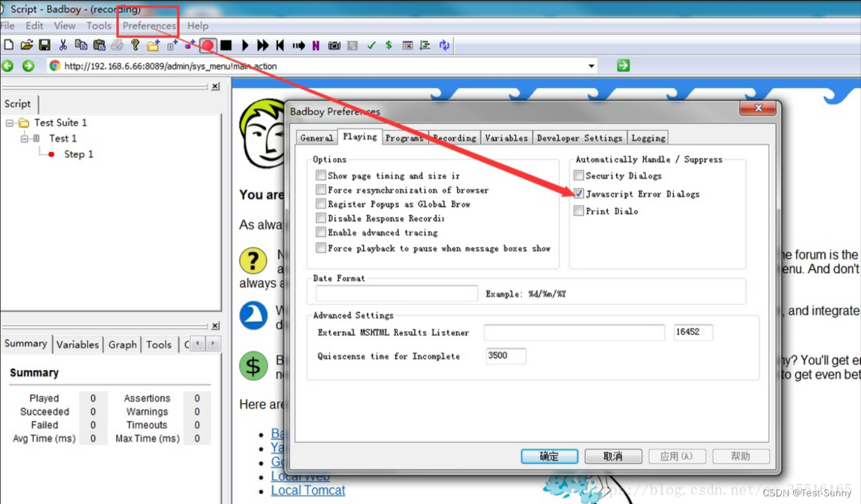The image size is (861, 504).
Task: Click the URL address field
Action: tap(323, 66)
